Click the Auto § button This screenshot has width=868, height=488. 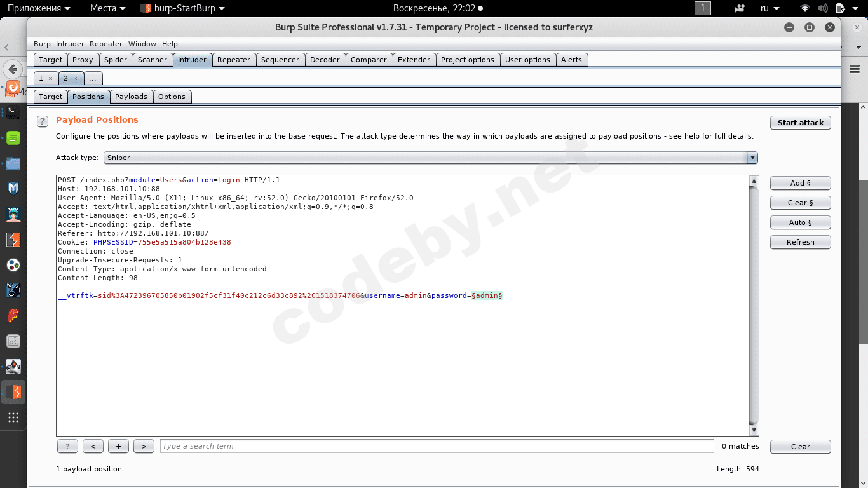click(800, 222)
